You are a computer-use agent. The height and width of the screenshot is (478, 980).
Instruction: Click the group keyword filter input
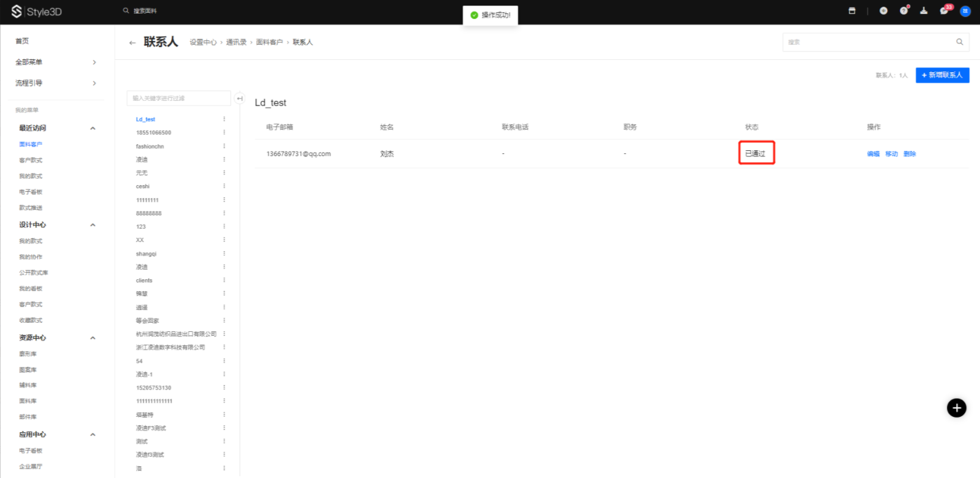pyautogui.click(x=178, y=98)
